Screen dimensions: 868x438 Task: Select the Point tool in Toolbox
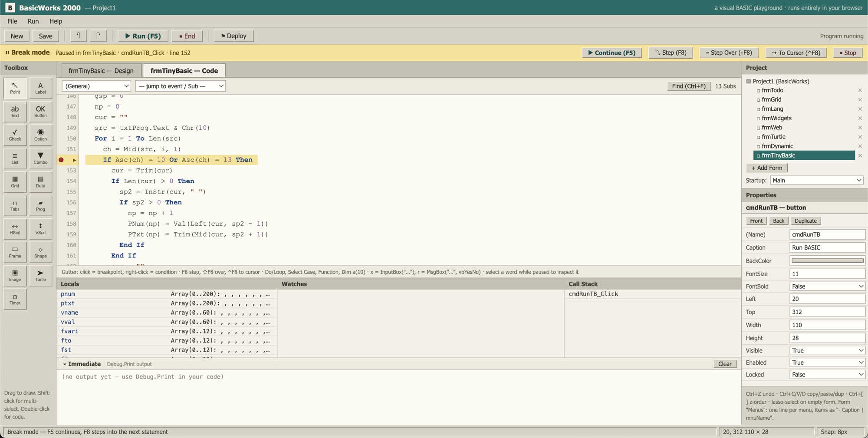click(x=15, y=88)
